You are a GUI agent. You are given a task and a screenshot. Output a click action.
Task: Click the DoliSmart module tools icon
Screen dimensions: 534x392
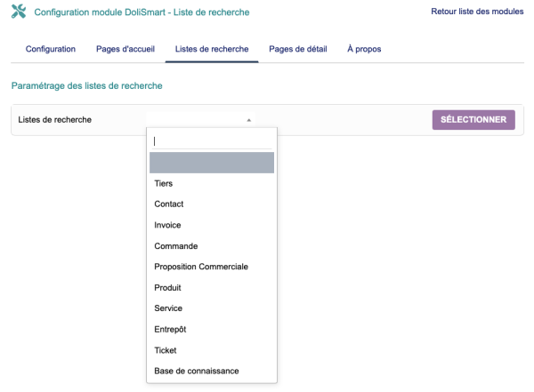[17, 12]
